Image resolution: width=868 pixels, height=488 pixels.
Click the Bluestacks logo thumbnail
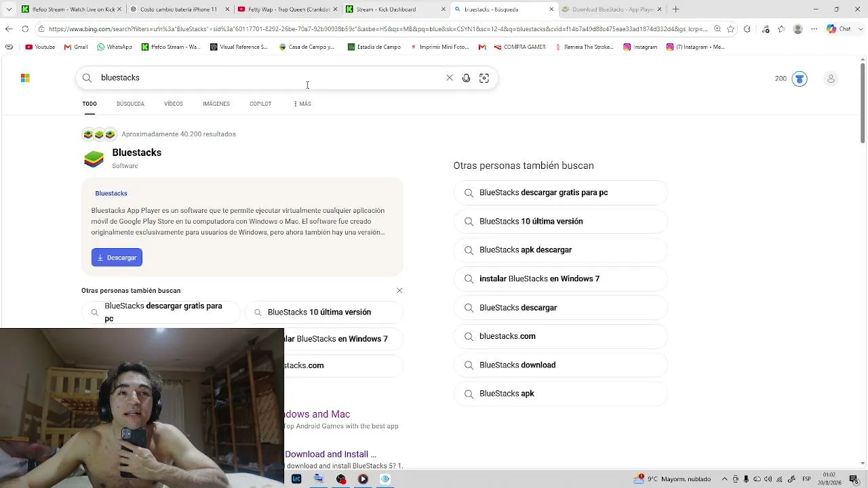tap(94, 159)
